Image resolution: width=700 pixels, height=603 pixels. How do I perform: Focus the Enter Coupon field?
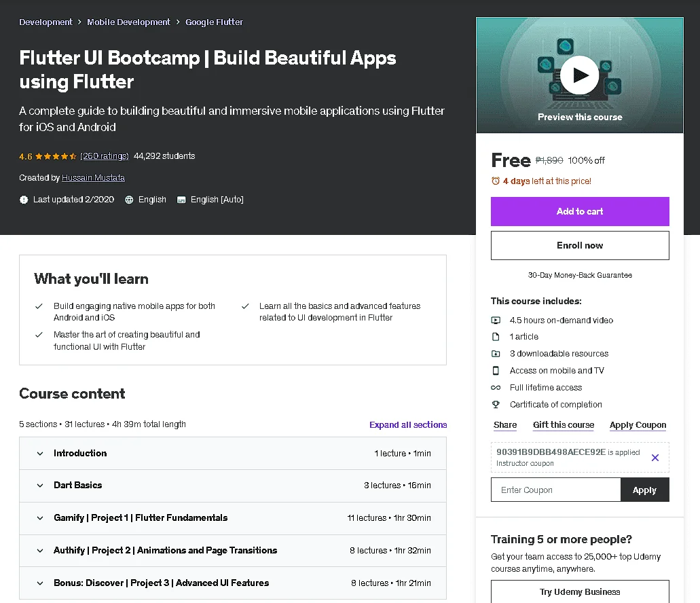click(x=556, y=490)
